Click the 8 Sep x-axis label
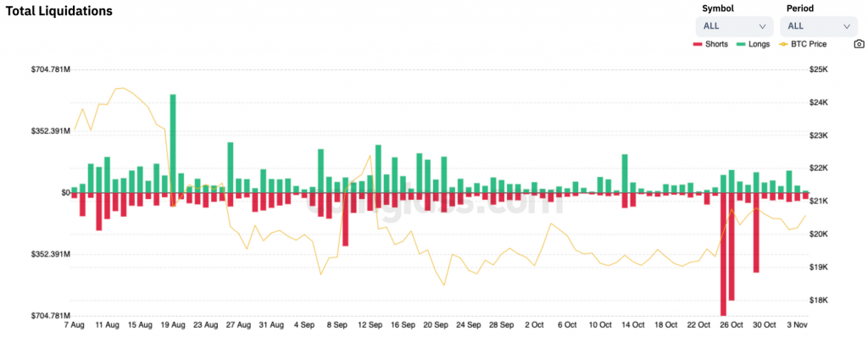 [337, 325]
